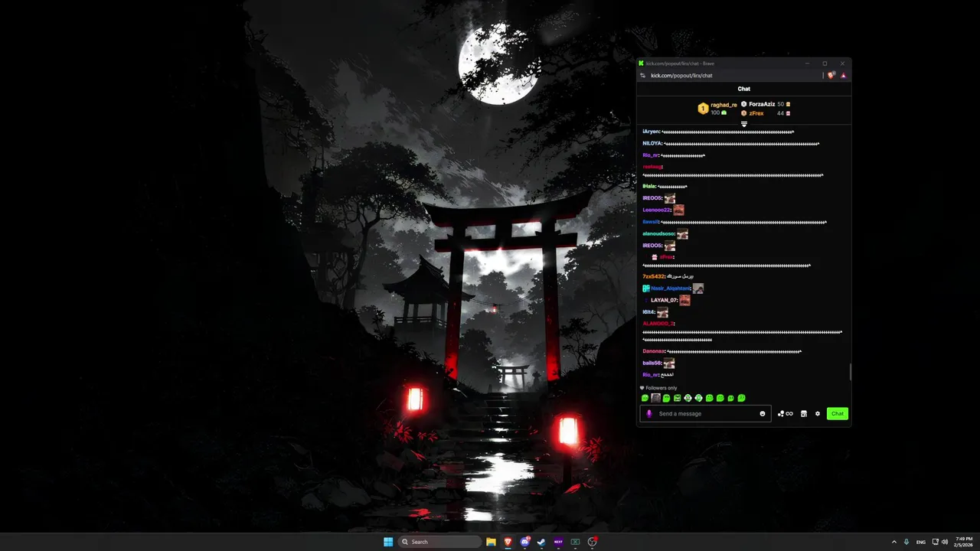Click username balls56 in chat
The width and height of the screenshot is (980, 551).
[652, 364]
